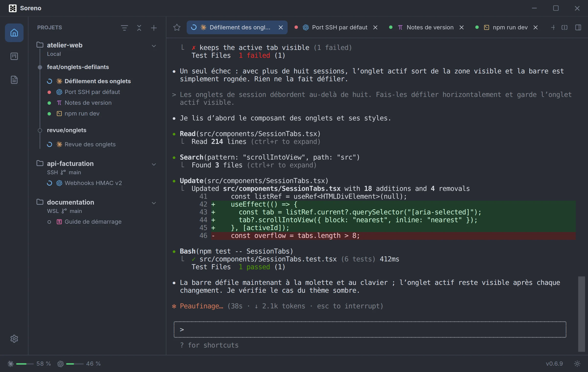Open the Home view in sidebar

(x=14, y=33)
